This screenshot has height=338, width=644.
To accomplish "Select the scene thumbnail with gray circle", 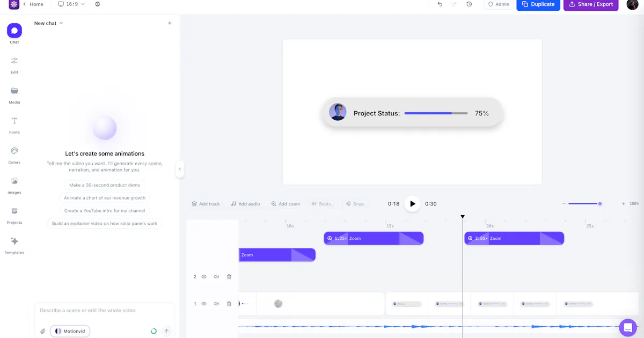I will pyautogui.click(x=321, y=304).
